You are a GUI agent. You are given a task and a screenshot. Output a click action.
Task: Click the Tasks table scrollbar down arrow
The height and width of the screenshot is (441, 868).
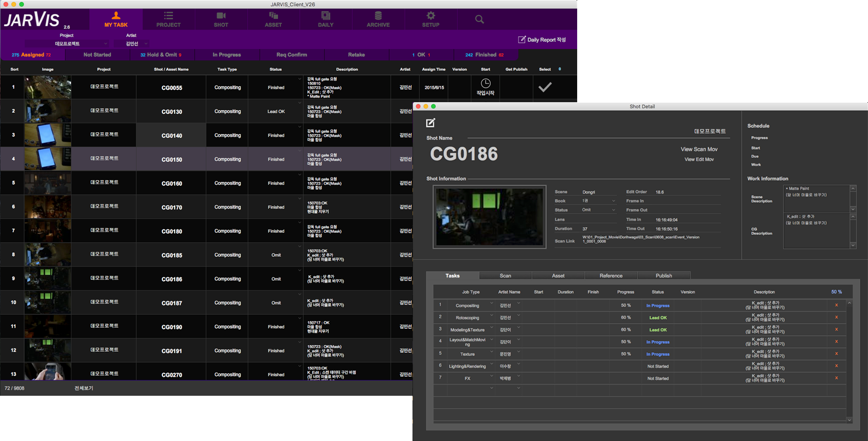click(x=850, y=420)
